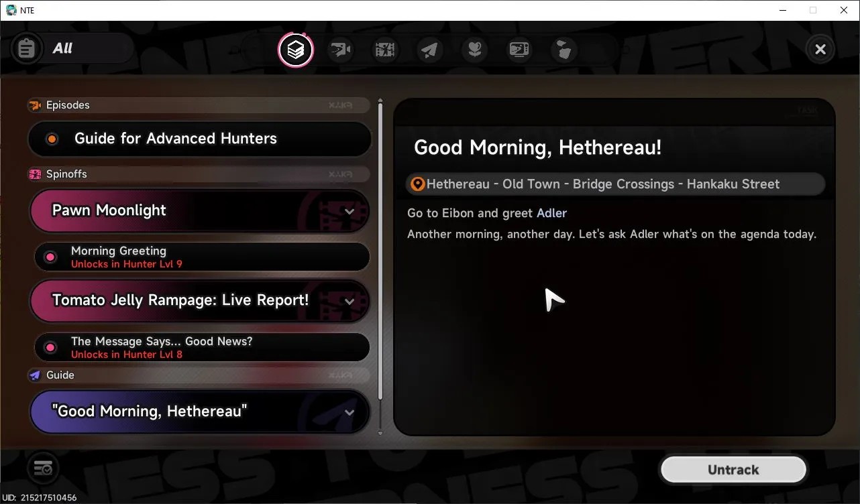860x504 pixels.
Task: Click the Untrack button
Action: [733, 470]
